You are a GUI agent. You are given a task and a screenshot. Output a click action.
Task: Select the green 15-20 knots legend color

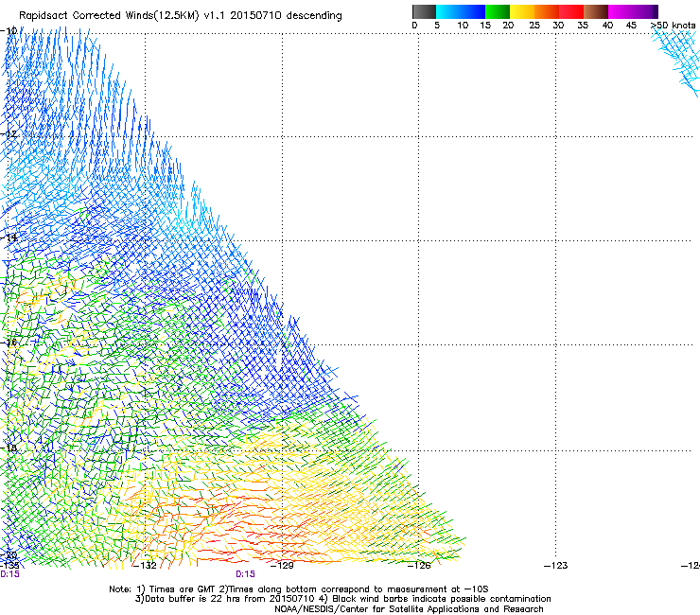[498, 11]
